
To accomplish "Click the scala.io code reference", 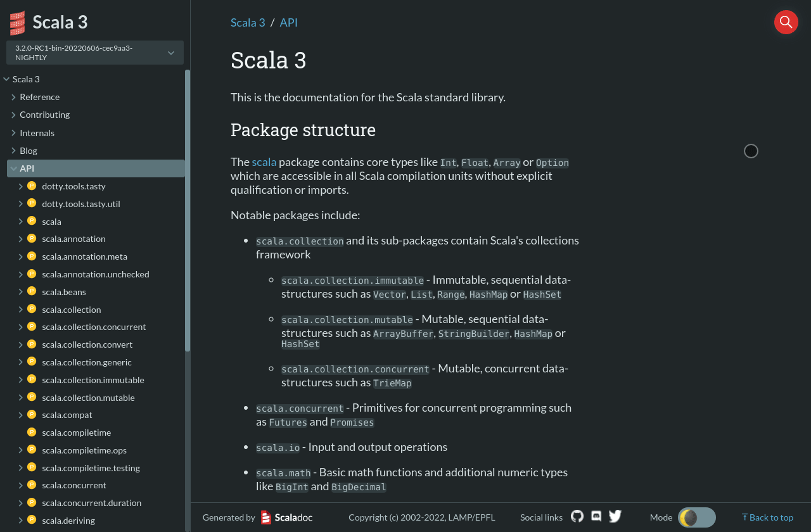I will coord(278,448).
